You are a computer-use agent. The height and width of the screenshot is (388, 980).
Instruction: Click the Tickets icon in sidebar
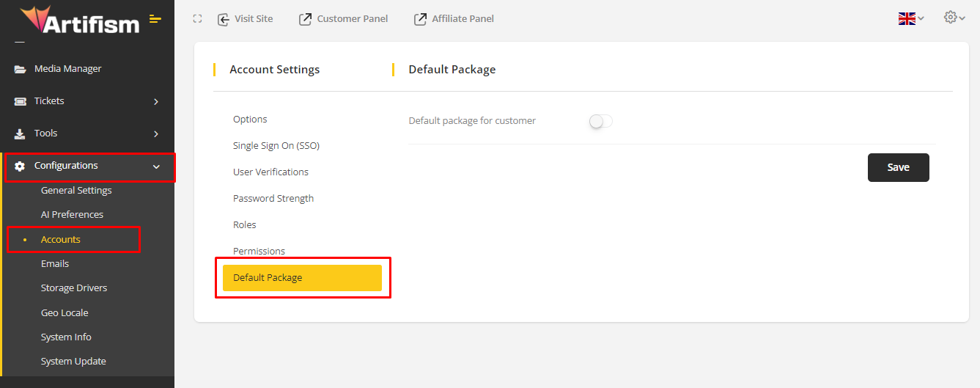[x=20, y=101]
